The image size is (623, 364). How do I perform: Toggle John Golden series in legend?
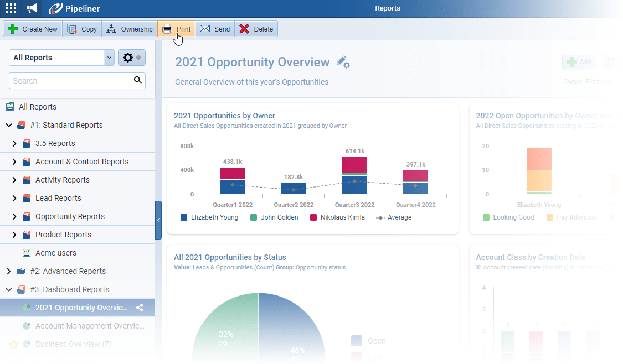coord(279,217)
